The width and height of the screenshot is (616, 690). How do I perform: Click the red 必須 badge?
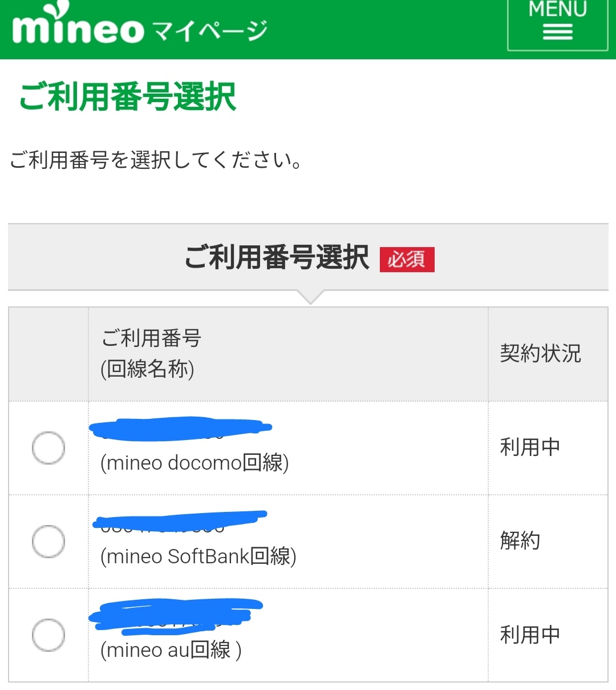407,260
